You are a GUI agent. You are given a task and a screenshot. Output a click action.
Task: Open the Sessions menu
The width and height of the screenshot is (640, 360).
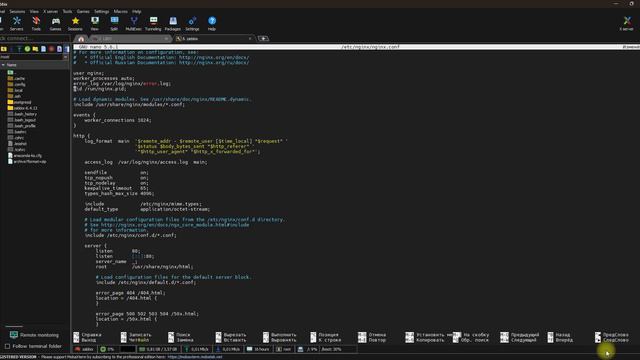(17, 11)
